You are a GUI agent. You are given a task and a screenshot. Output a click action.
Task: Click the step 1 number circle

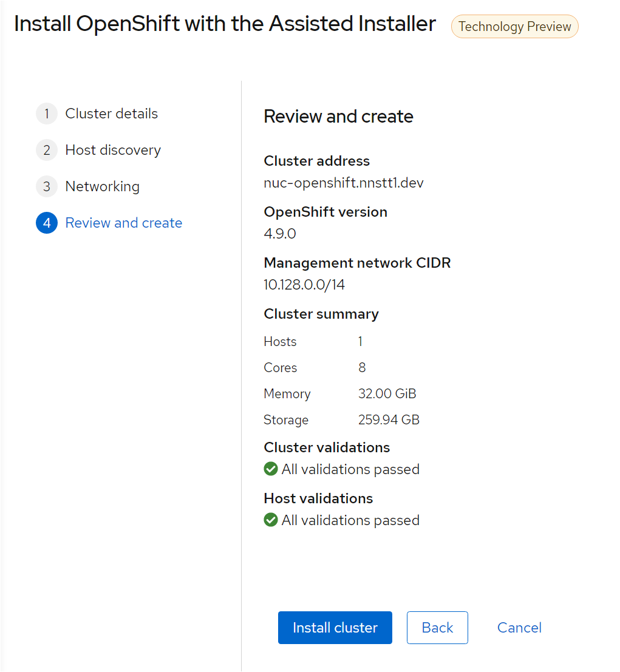pyautogui.click(x=47, y=114)
